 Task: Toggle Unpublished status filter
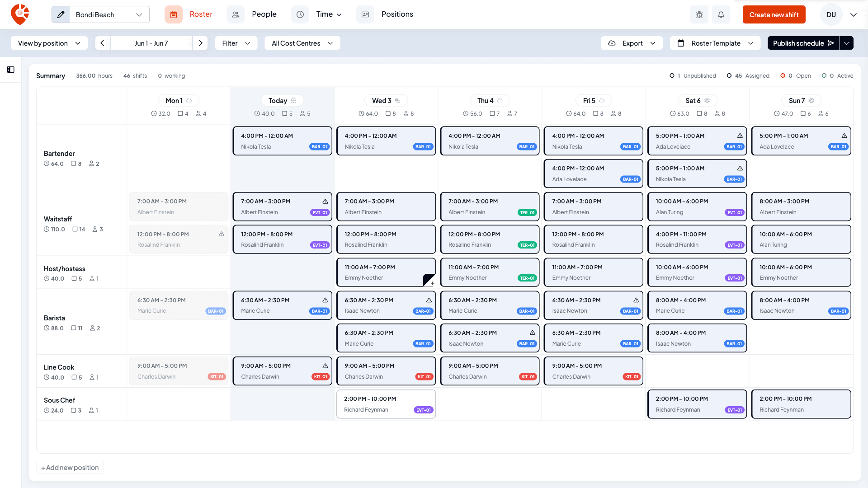pos(693,76)
